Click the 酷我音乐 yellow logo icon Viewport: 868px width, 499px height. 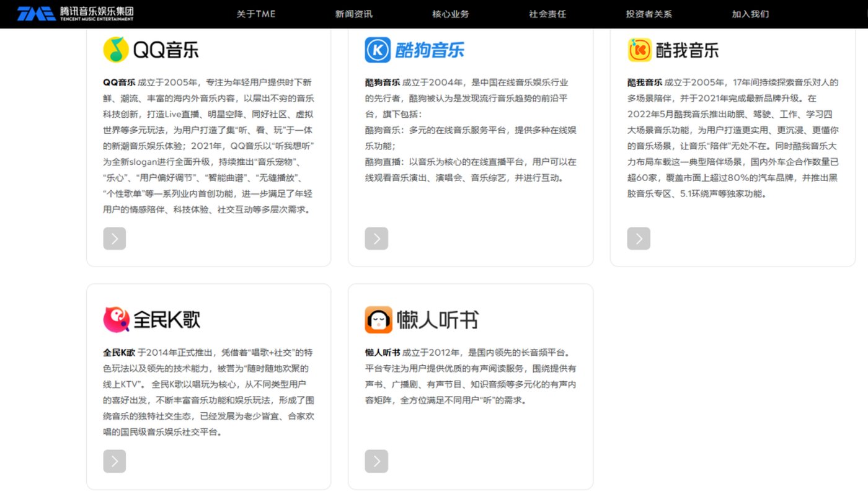point(639,50)
